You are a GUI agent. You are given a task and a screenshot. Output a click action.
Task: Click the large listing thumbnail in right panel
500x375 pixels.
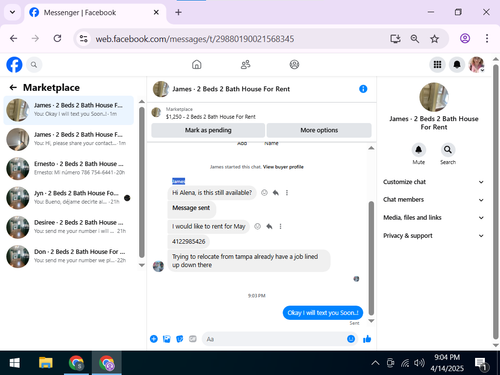434,97
